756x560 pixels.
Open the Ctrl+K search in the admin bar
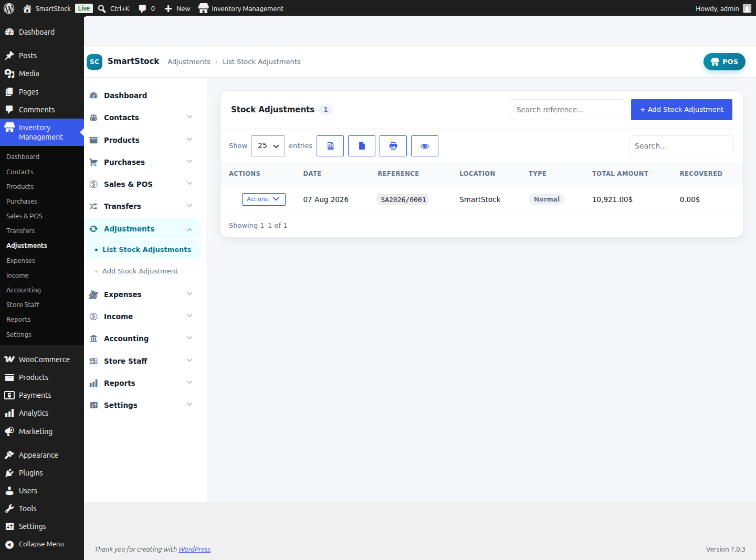tap(114, 8)
